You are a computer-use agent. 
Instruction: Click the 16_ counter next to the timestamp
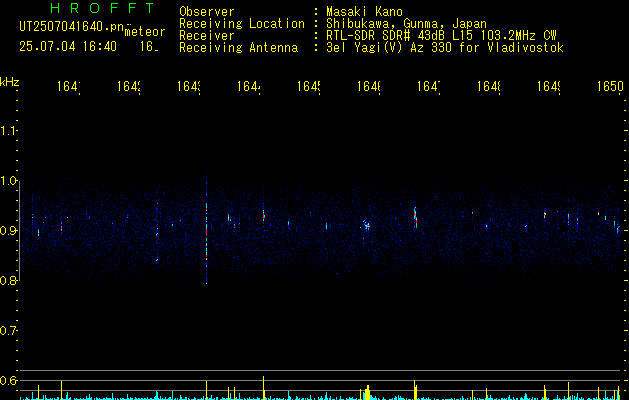click(149, 47)
